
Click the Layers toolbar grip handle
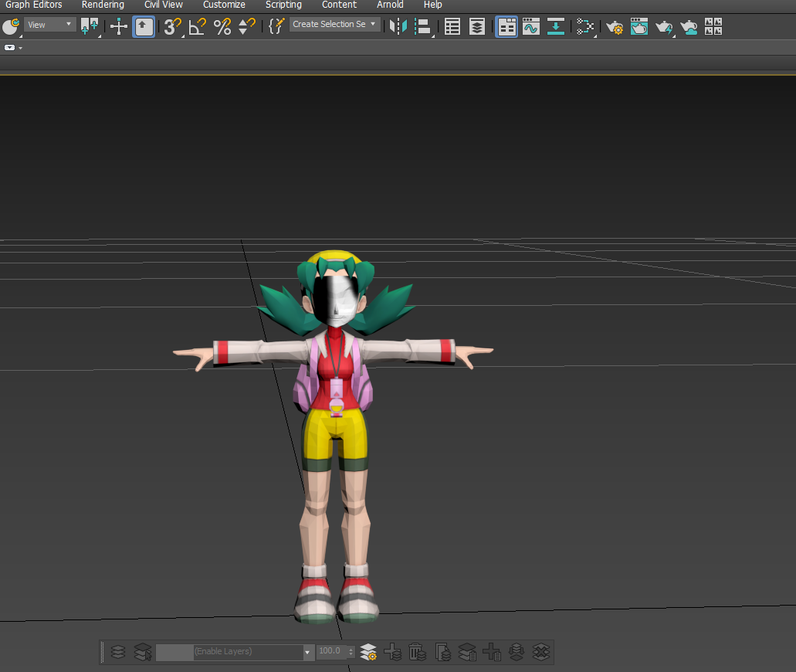[103, 652]
